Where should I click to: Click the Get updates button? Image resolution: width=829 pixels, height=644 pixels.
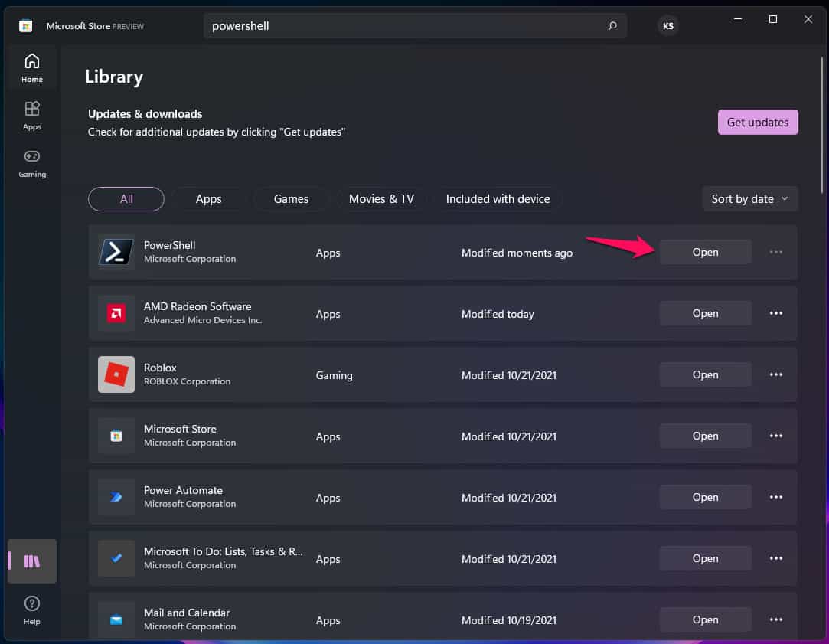[757, 123]
